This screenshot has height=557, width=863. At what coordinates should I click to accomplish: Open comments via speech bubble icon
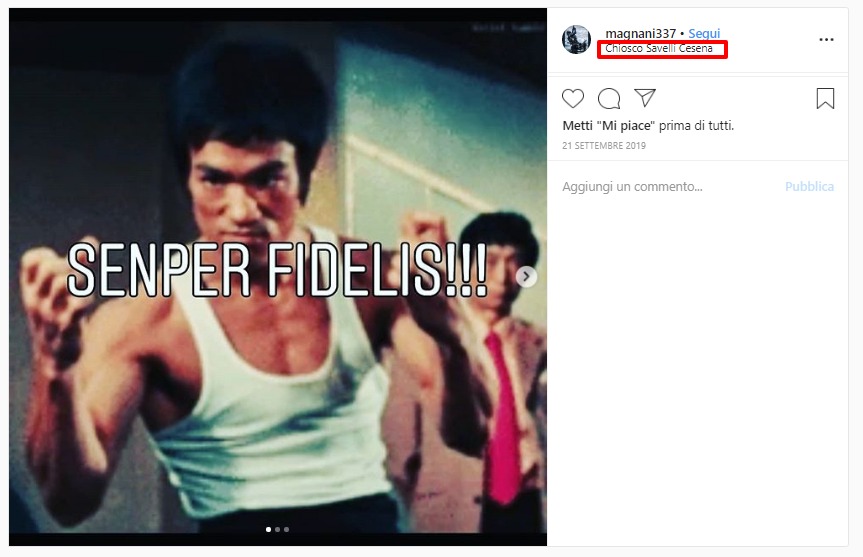point(609,99)
